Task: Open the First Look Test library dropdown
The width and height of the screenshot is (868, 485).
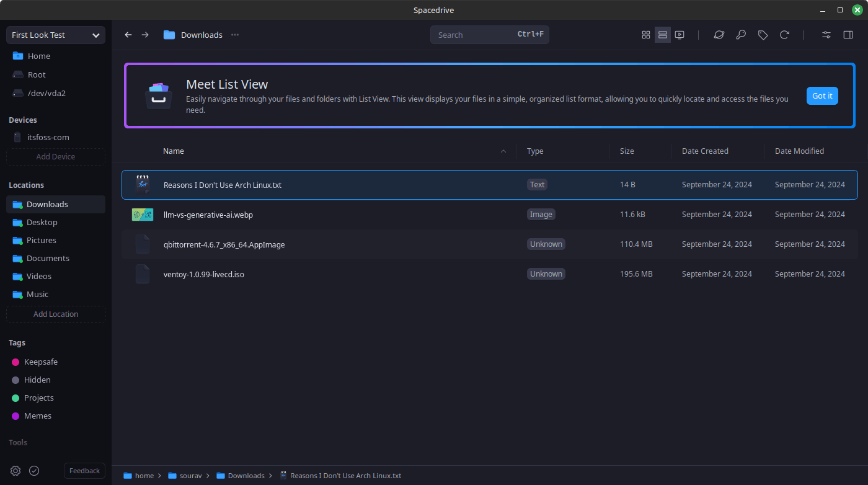Action: (55, 35)
